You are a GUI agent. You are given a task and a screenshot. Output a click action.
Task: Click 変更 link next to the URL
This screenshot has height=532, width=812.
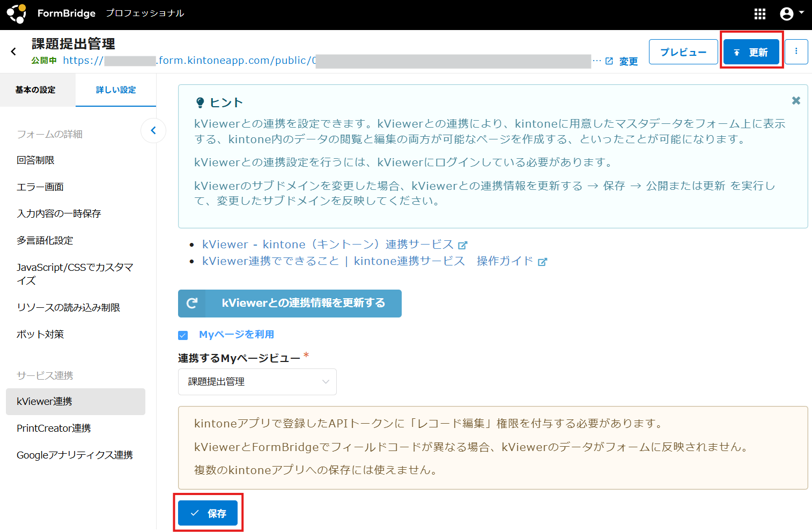(628, 61)
